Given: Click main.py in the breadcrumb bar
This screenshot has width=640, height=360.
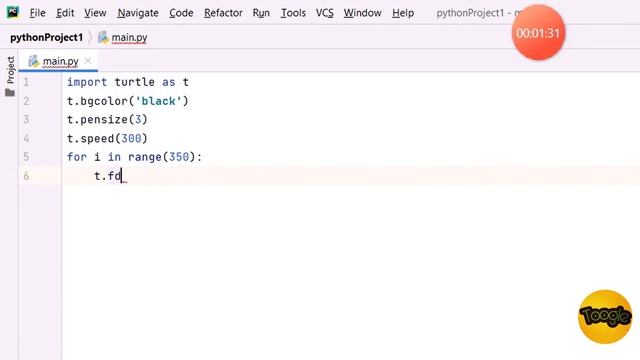Looking at the screenshot, I should [123, 38].
